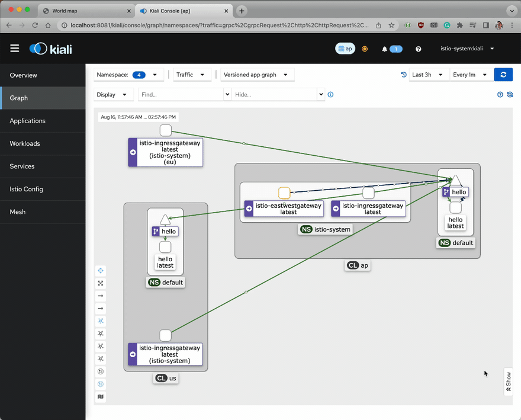Toggle the graph legend map icon

(x=100, y=397)
